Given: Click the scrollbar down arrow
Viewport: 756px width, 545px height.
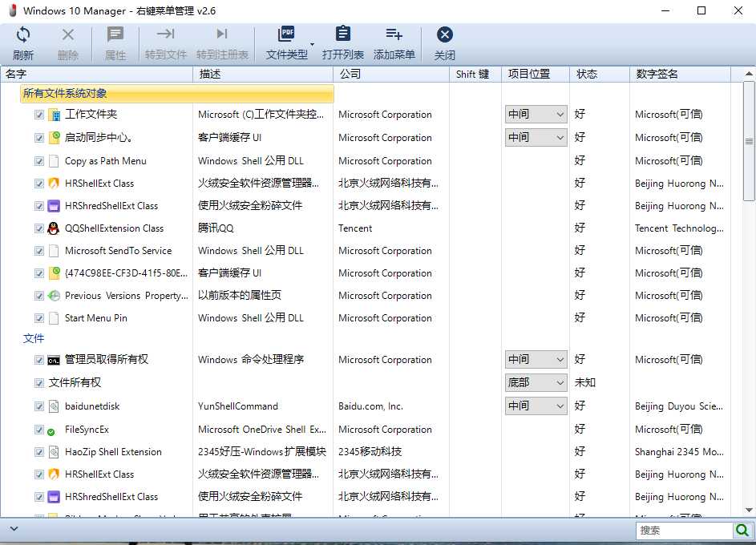Looking at the screenshot, I should point(749,510).
